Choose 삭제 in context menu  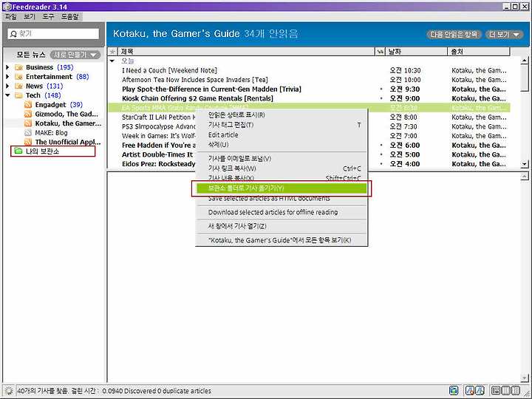click(282, 145)
